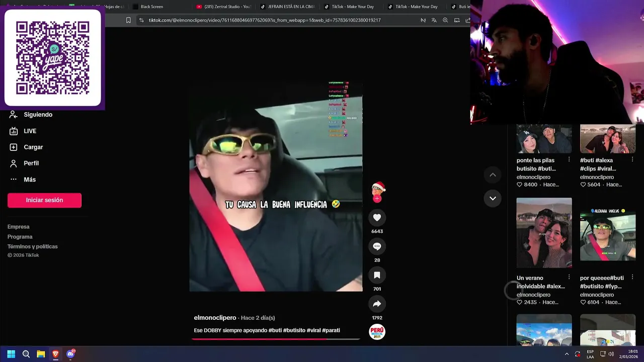Click the browser share icon in the address bar
Image resolution: width=644 pixels, height=362 pixels.
click(467, 20)
